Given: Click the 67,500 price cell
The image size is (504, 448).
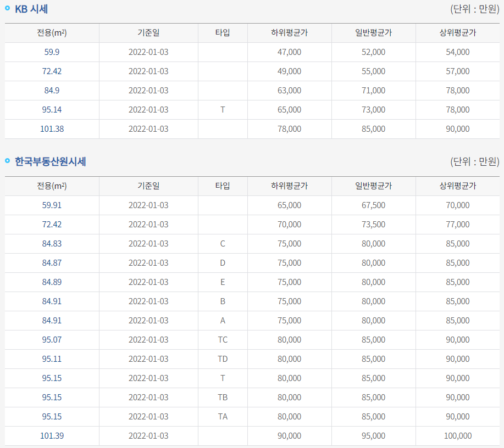Looking at the screenshot, I should [x=374, y=205].
